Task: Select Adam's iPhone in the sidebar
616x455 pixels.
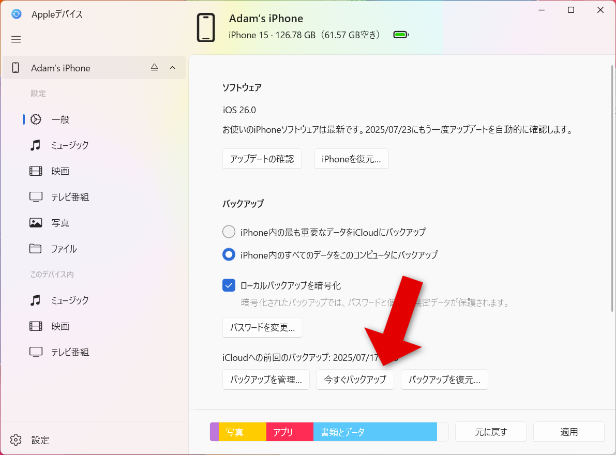Action: click(x=94, y=68)
